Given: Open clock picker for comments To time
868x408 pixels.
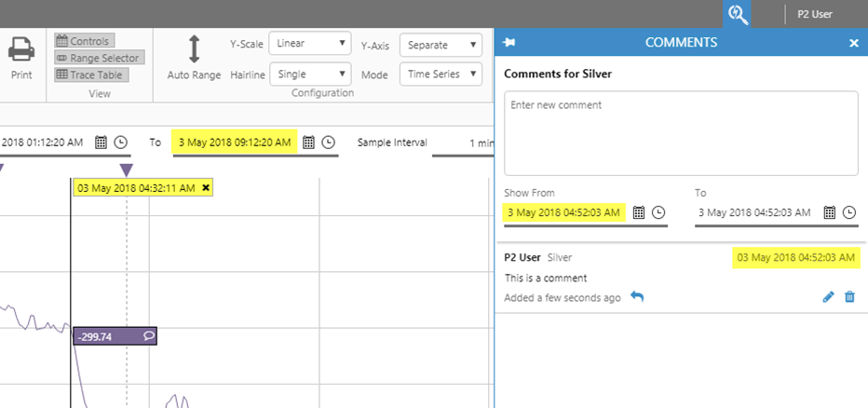Looking at the screenshot, I should (849, 212).
